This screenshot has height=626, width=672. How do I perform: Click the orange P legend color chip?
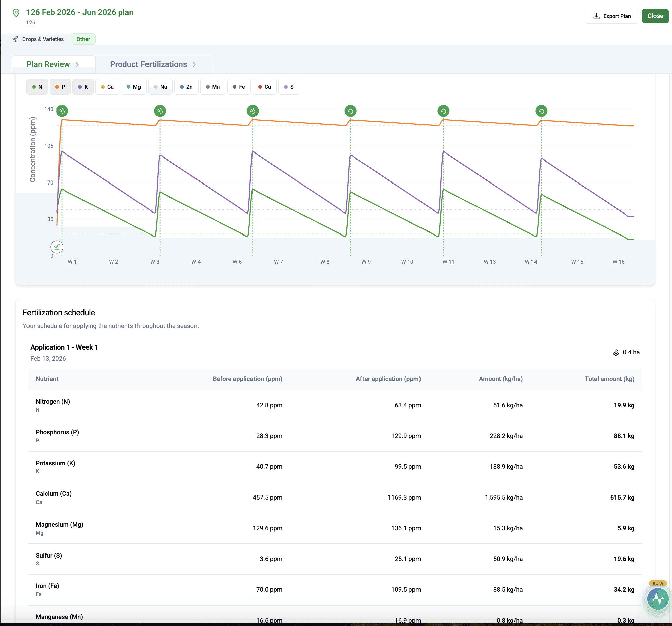57,87
